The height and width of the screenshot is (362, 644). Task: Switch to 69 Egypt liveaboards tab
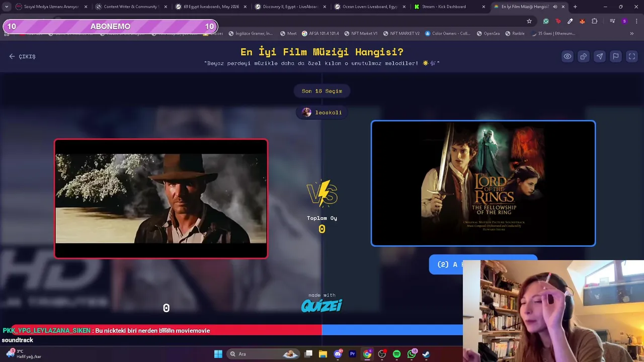pos(210,7)
